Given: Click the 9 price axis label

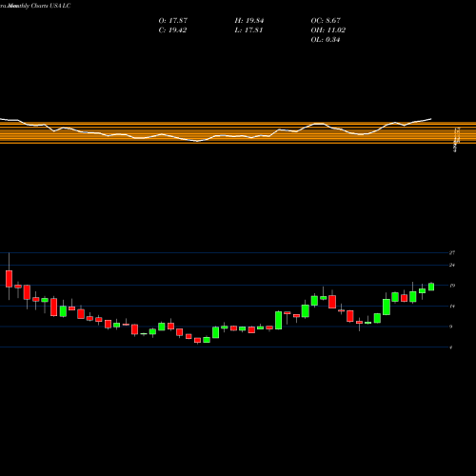Looking at the screenshot, I should point(451,327).
